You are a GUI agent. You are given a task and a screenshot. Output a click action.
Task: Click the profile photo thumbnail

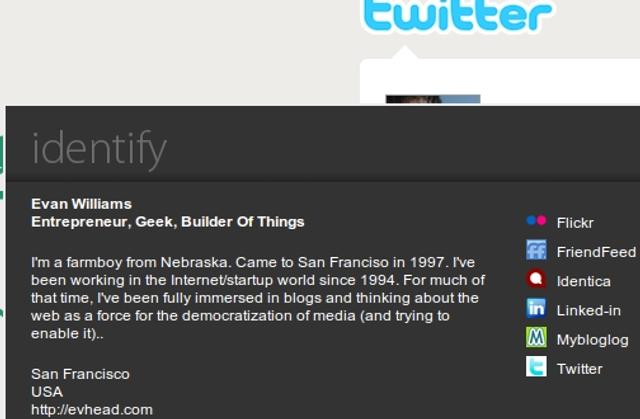(432, 100)
